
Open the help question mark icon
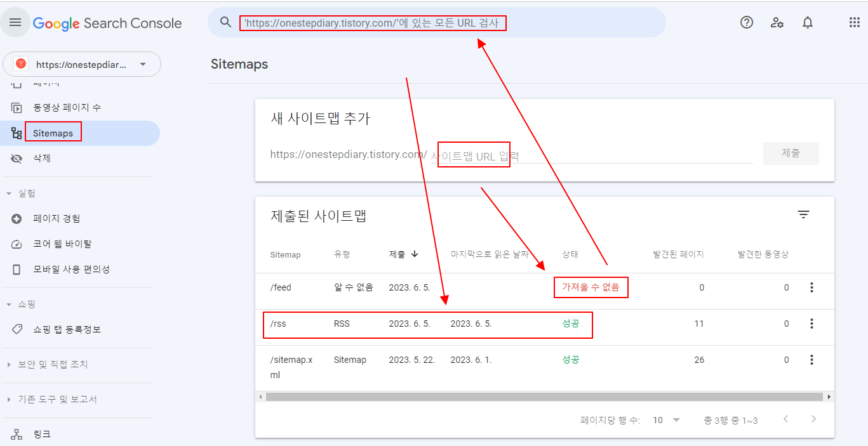(747, 22)
